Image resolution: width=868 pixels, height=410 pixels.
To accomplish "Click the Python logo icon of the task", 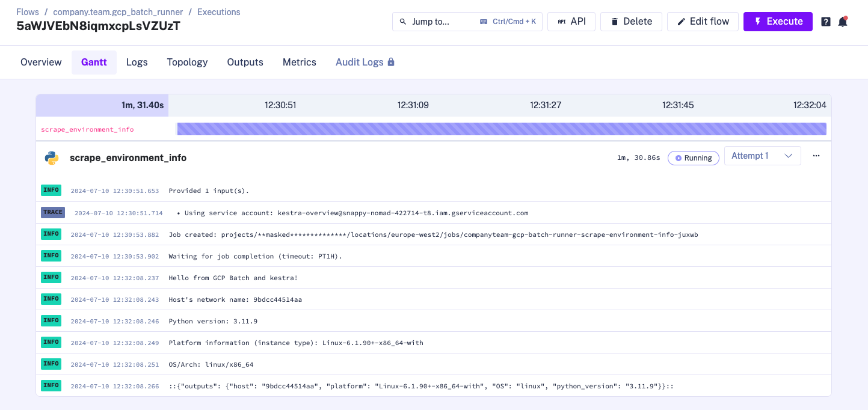I will pos(52,158).
